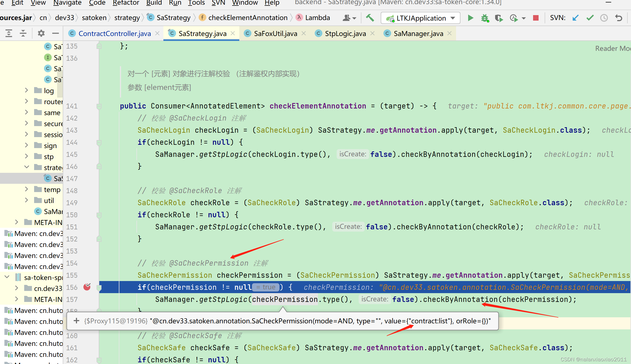This screenshot has width=631, height=364.
Task: Start debugging with the Debug bug icon
Action: (x=485, y=18)
